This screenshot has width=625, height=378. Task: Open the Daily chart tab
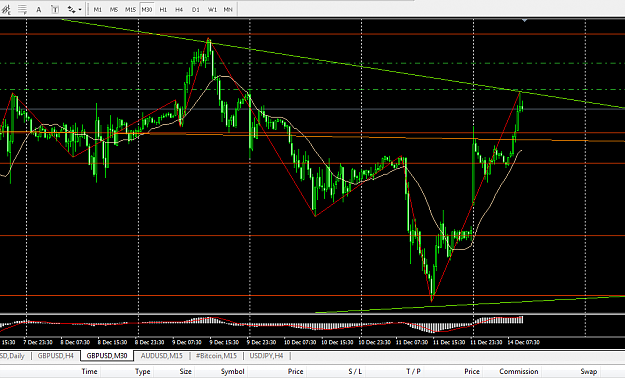pos(13,356)
